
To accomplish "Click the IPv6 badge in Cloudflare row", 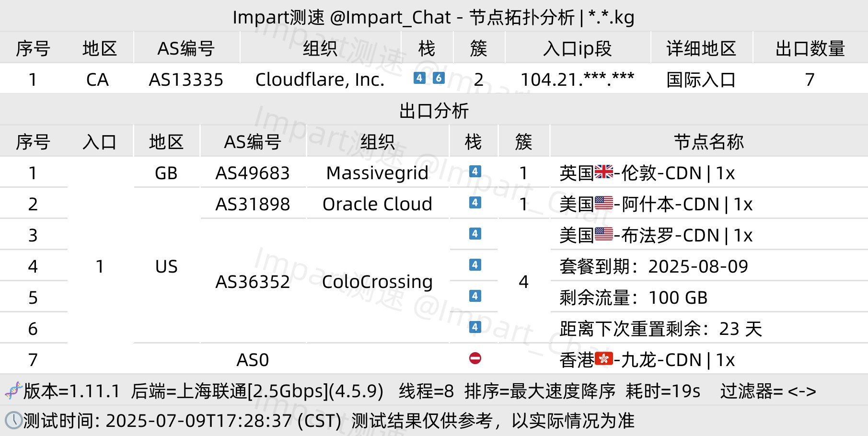I will tap(439, 78).
